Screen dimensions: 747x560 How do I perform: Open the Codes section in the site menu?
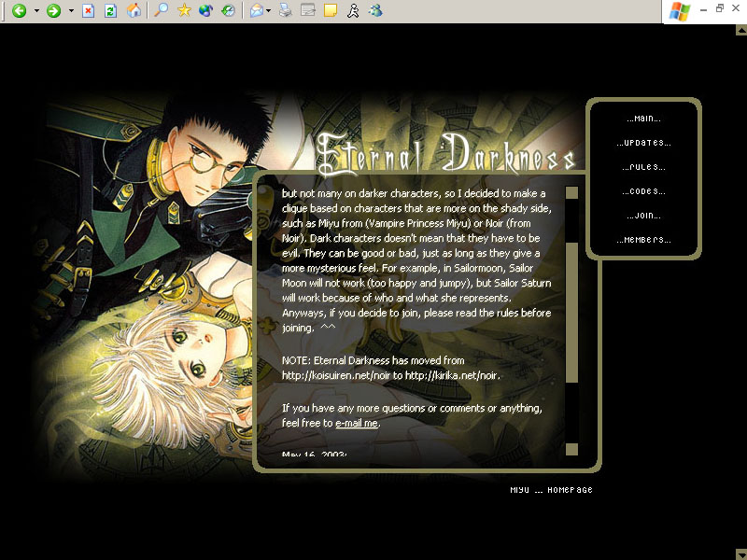coord(643,192)
